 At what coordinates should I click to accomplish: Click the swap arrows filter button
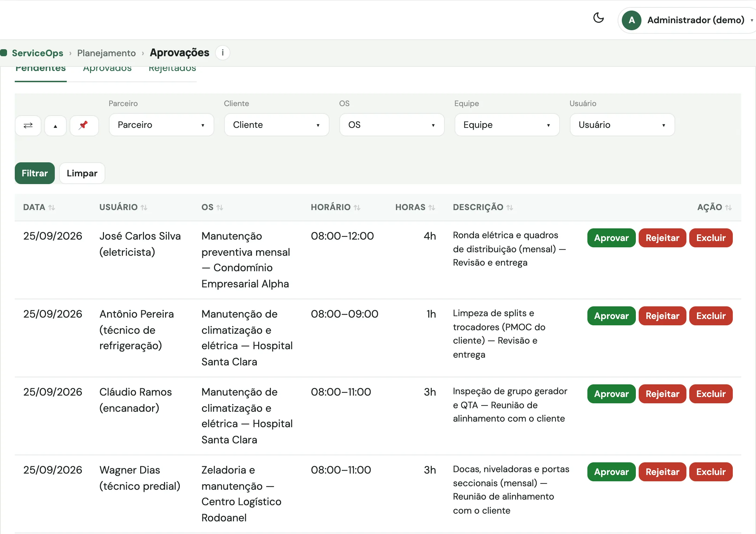coord(28,125)
